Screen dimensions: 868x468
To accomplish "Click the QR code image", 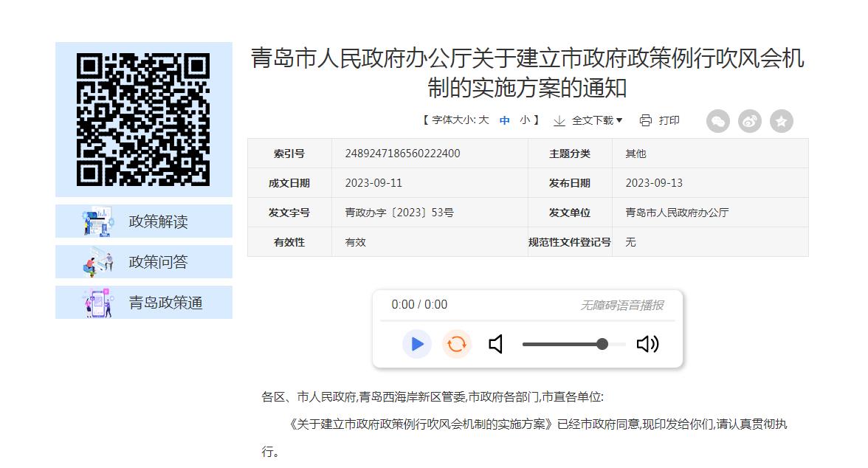I will (x=144, y=120).
